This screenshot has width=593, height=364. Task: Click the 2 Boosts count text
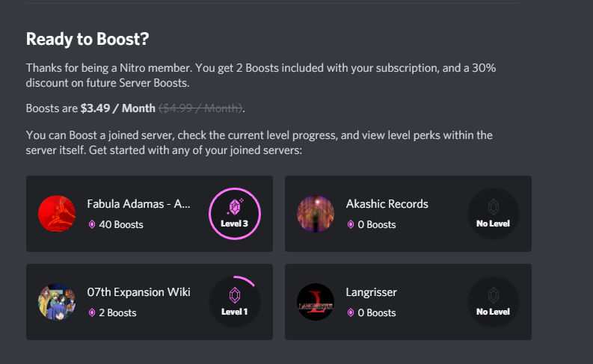point(117,312)
